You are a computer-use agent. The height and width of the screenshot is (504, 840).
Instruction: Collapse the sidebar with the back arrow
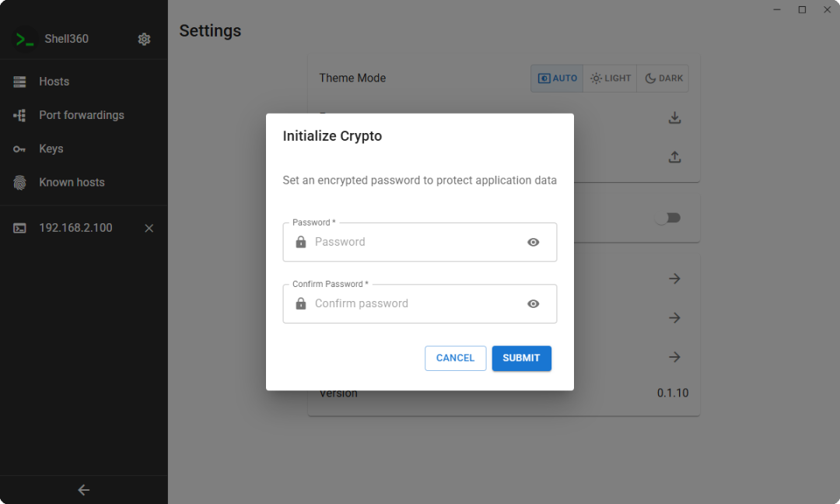click(84, 490)
